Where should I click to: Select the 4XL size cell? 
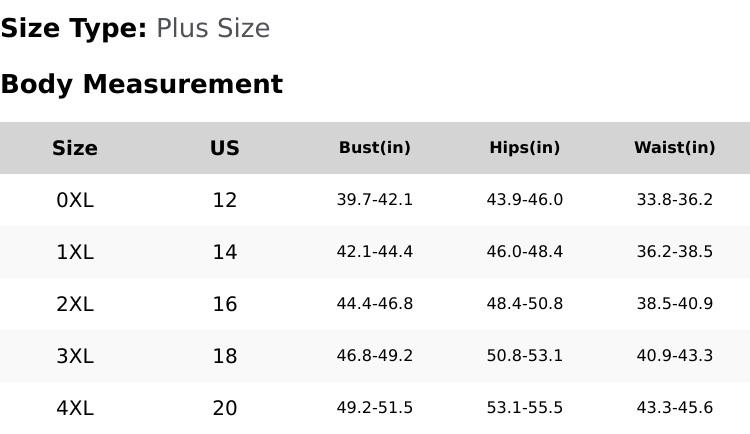(75, 408)
